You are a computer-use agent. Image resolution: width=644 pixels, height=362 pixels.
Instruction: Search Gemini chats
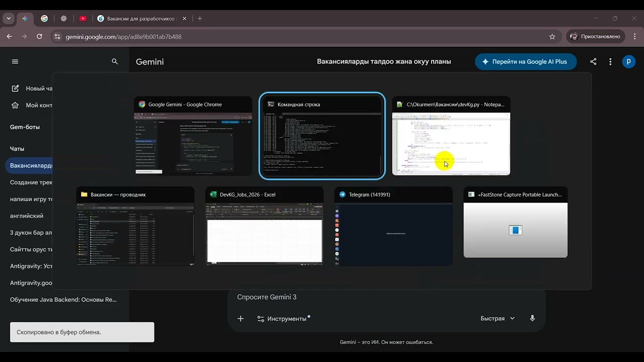coord(115,61)
